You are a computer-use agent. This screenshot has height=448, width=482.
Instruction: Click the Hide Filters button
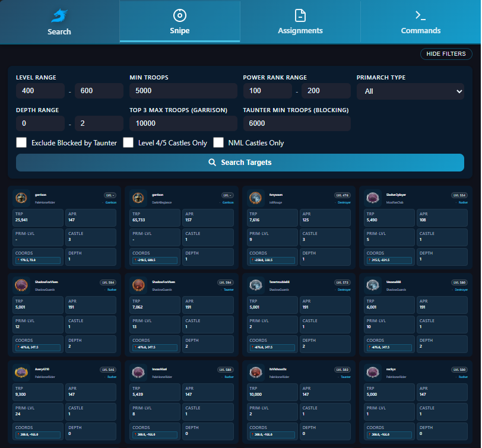pyautogui.click(x=446, y=54)
